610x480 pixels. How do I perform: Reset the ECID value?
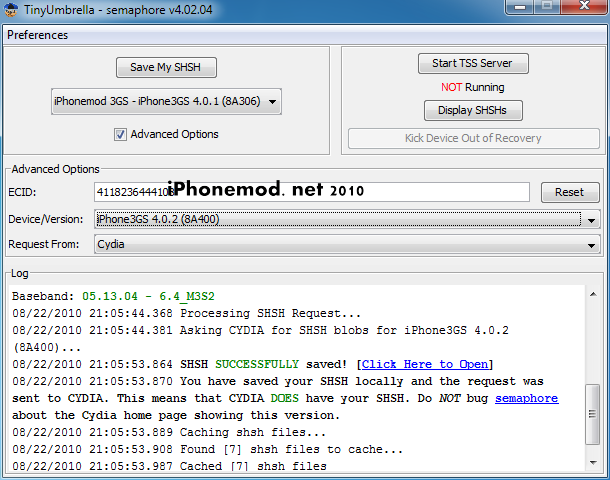pyautogui.click(x=570, y=192)
